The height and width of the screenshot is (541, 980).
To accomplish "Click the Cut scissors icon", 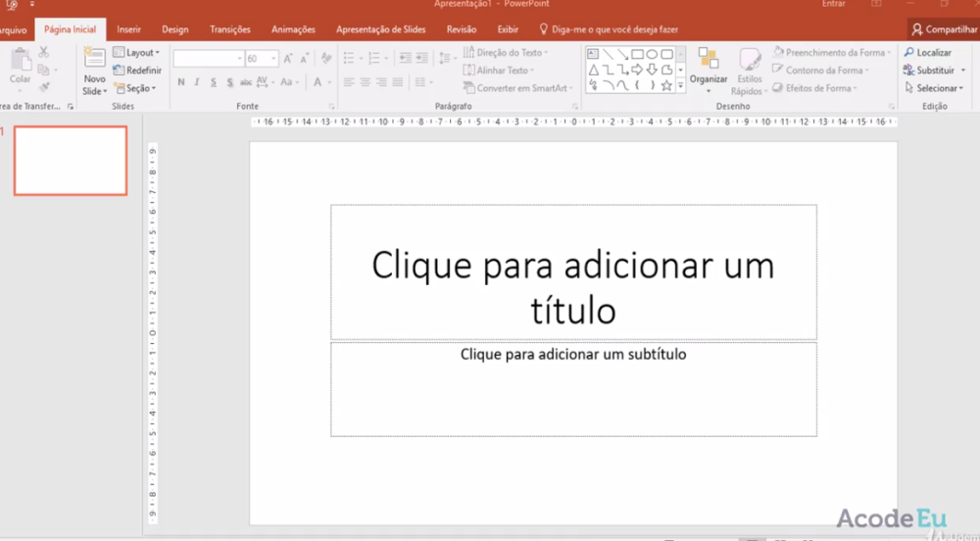I will click(x=44, y=53).
